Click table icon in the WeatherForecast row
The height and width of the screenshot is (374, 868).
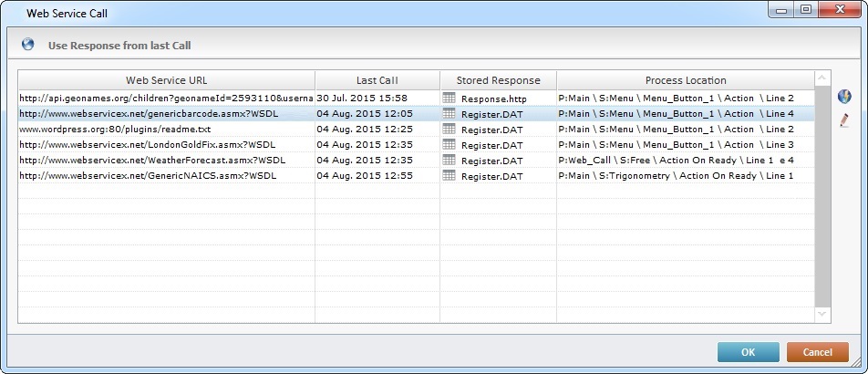point(449,160)
